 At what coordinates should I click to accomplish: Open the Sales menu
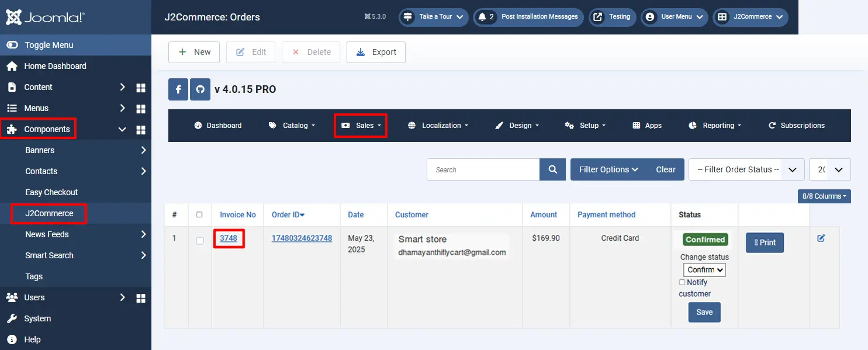pos(361,126)
